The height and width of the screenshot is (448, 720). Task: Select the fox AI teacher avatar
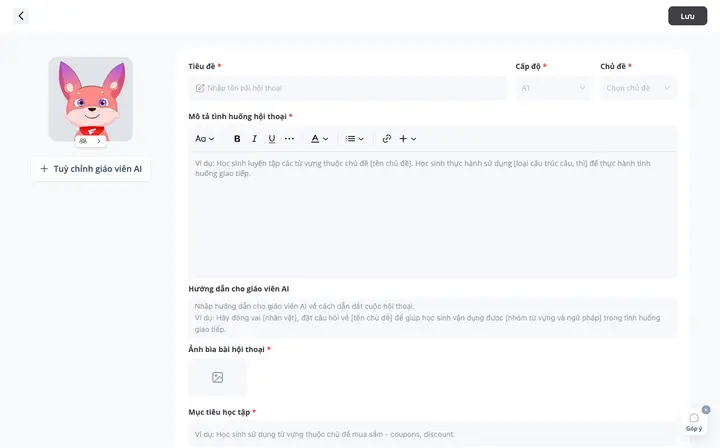[x=90, y=99]
